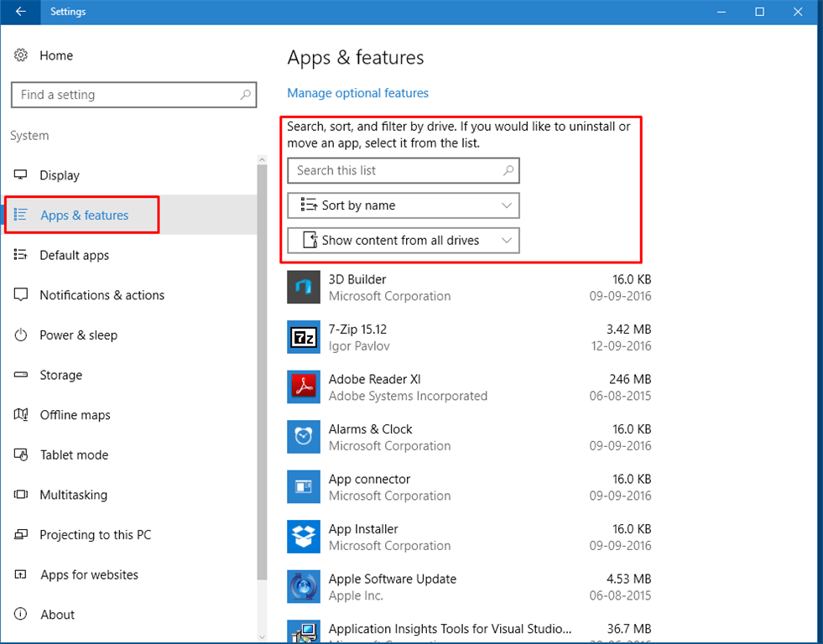
Task: Expand the search magnifier in Find a setting
Action: (x=244, y=95)
